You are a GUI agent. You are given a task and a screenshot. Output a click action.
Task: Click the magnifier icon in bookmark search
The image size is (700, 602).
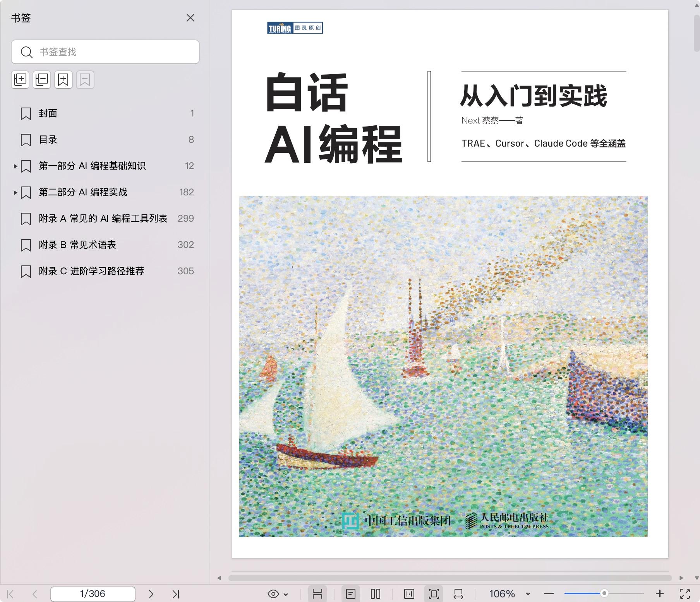click(26, 52)
